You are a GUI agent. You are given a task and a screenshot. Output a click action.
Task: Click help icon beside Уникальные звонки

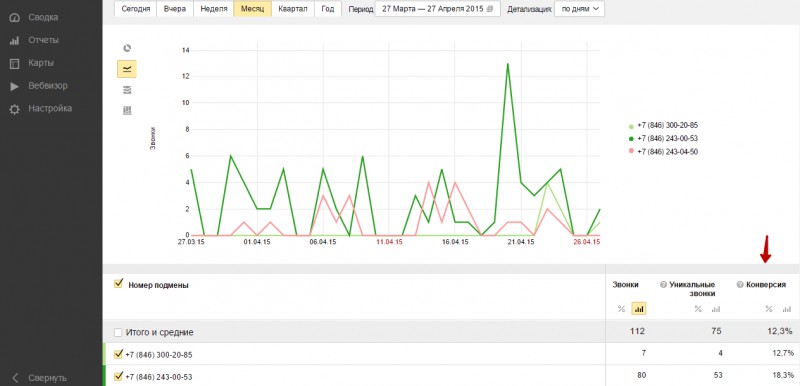[663, 285]
